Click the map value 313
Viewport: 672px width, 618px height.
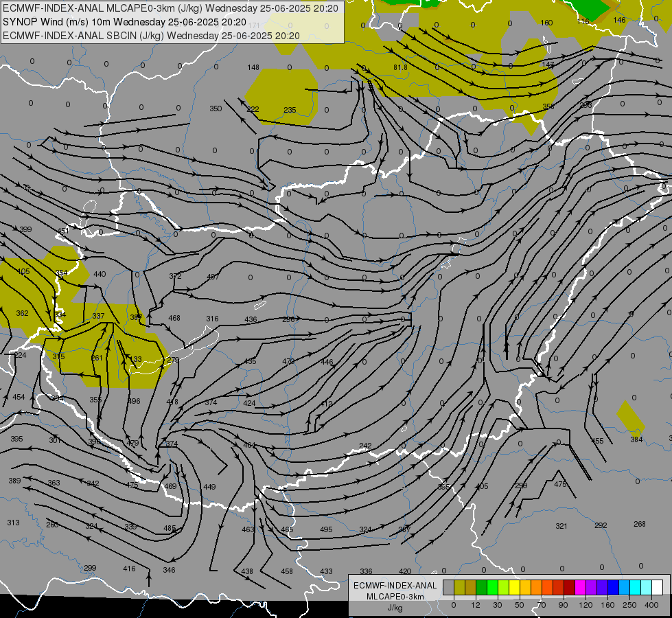coord(13,523)
